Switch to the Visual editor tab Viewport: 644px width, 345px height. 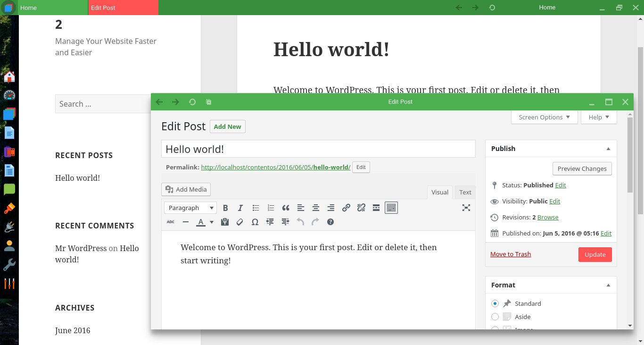pos(440,192)
